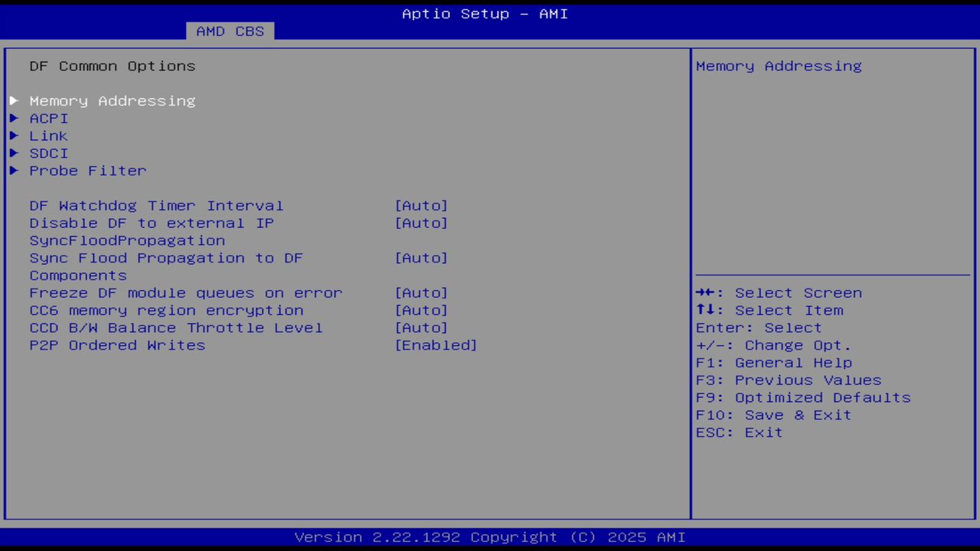The height and width of the screenshot is (551, 980).
Task: Change CCD B/W Balance Throttle Level value
Action: click(421, 328)
